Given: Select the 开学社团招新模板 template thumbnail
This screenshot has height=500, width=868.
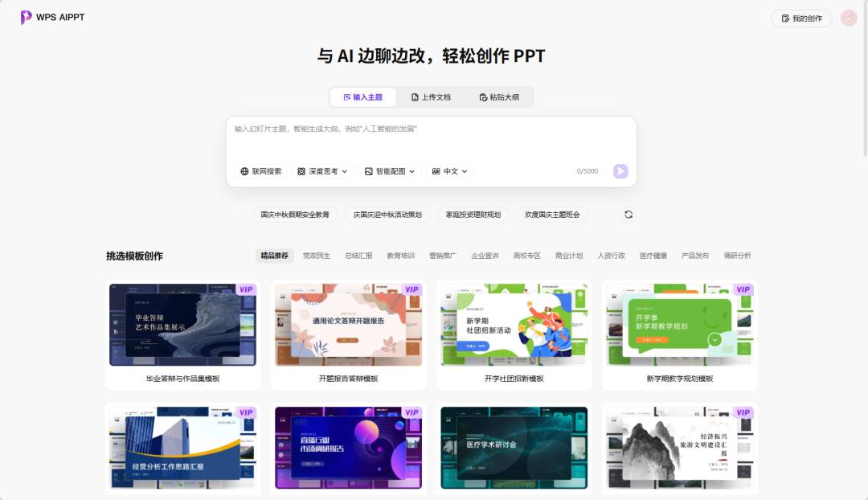Looking at the screenshot, I should pos(513,324).
